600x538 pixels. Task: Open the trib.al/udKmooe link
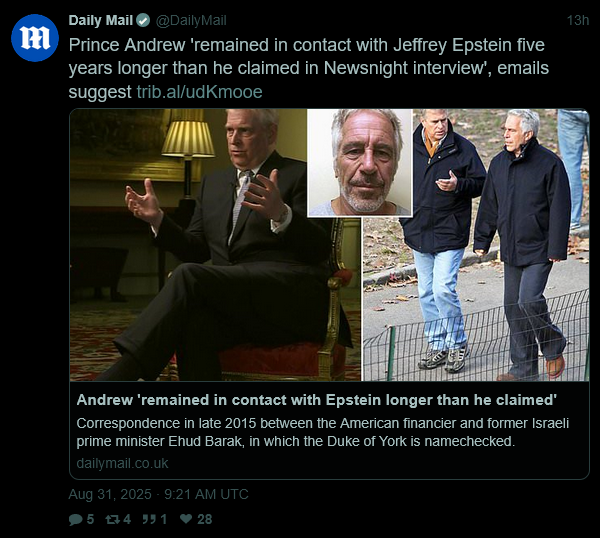(200, 92)
